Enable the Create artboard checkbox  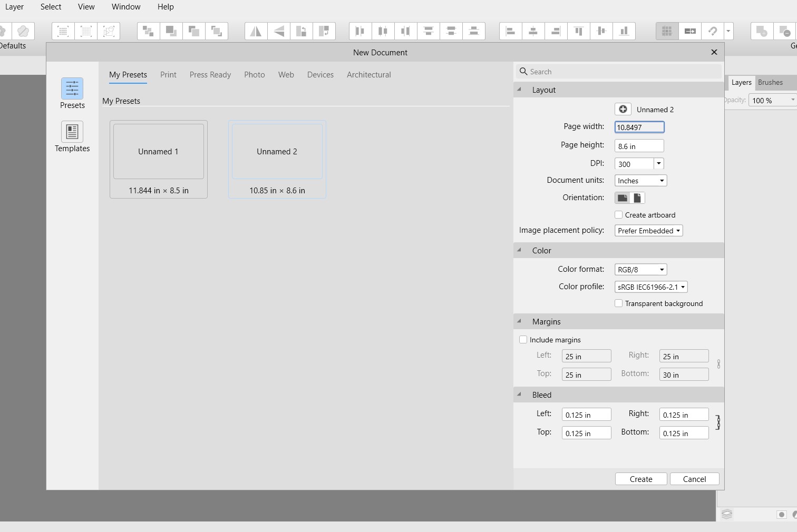[619, 215]
